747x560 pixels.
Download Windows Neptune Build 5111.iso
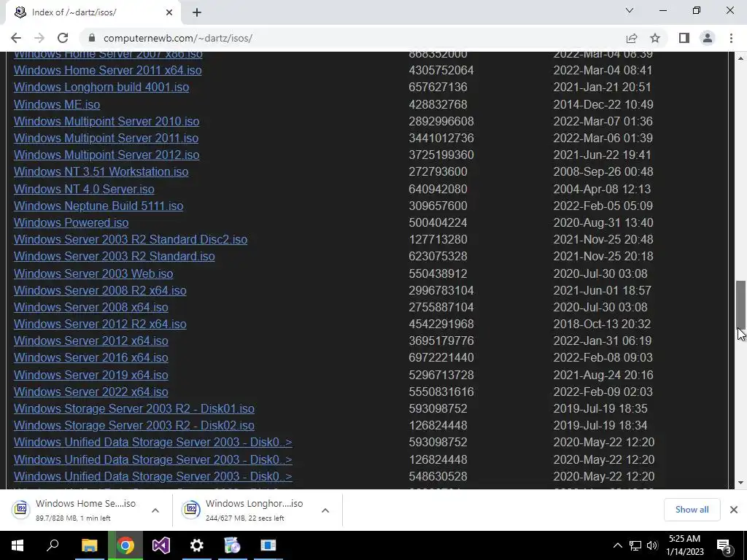[x=98, y=206]
